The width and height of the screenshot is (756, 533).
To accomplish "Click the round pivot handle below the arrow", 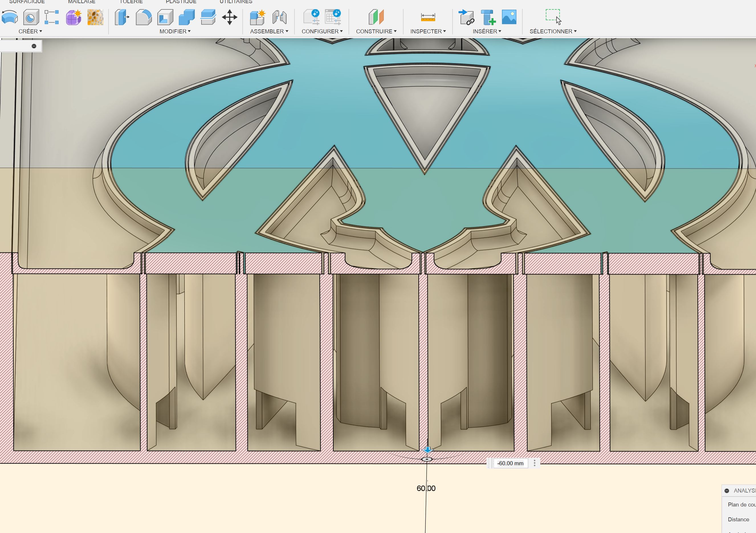I will [427, 459].
